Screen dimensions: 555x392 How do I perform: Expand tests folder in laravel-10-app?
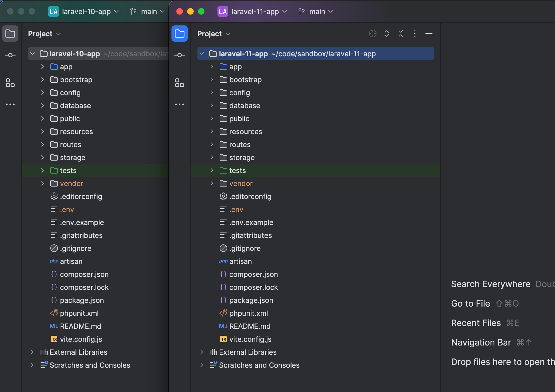43,170
